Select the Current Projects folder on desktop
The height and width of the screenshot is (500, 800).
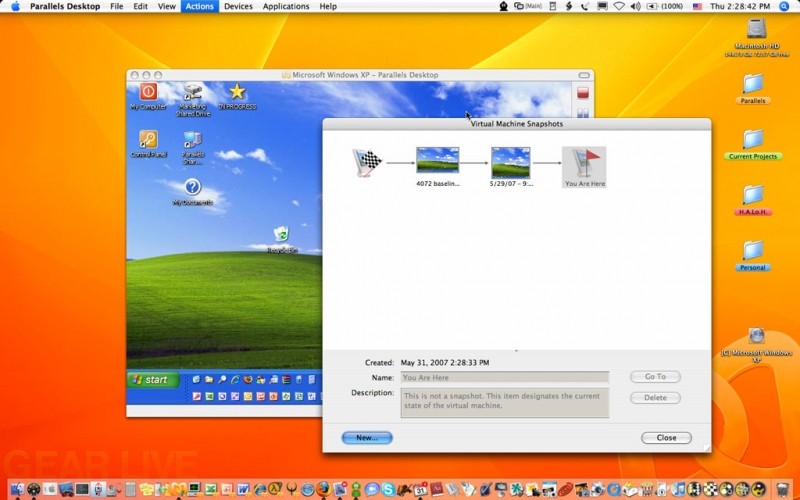pyautogui.click(x=753, y=144)
